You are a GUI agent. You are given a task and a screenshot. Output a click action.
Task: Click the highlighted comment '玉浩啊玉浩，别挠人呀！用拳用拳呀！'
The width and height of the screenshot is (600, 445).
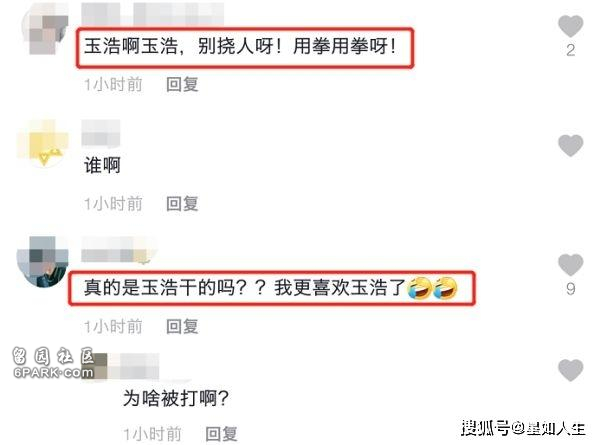coord(245,48)
